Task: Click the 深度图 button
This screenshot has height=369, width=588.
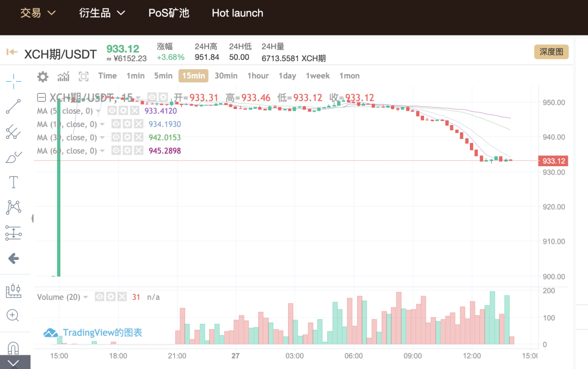Action: coord(551,52)
